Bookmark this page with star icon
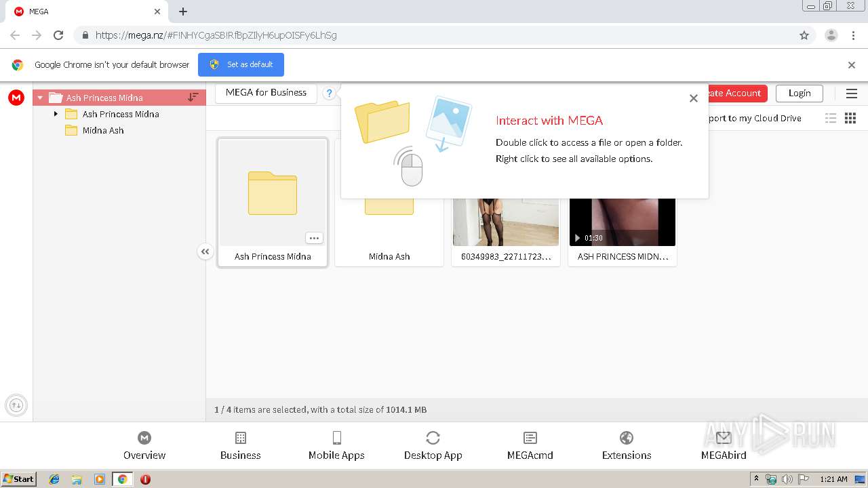Screen dimensions: 868x488 [804, 35]
